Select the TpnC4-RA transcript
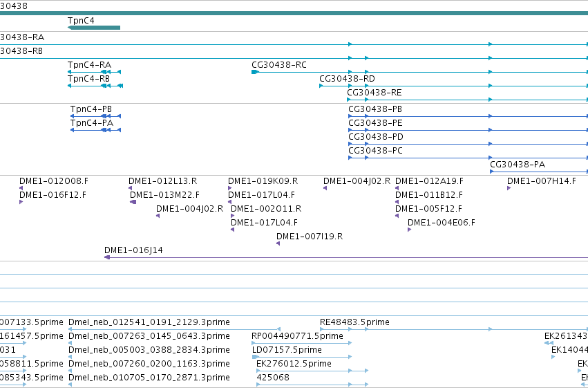588x388 pixels. (x=94, y=72)
